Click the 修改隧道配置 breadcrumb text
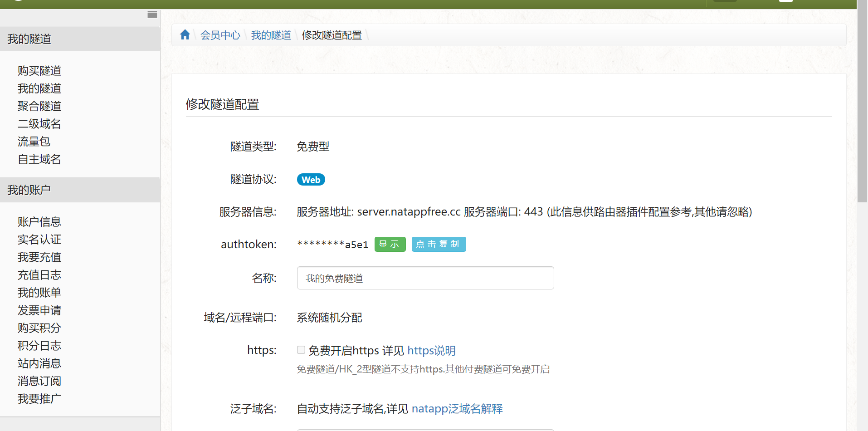 click(x=332, y=35)
